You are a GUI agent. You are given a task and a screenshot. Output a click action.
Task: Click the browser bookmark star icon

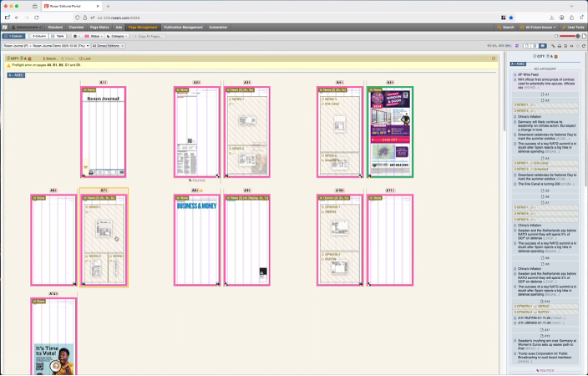point(511,18)
